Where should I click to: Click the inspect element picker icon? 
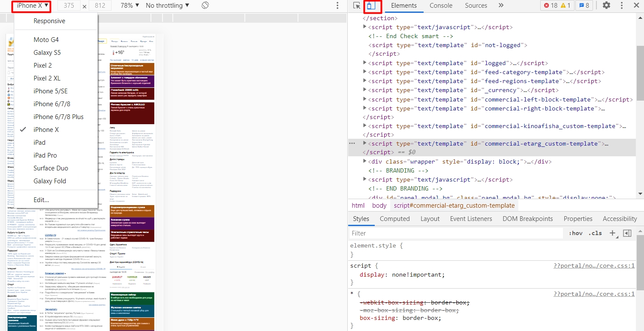357,6
